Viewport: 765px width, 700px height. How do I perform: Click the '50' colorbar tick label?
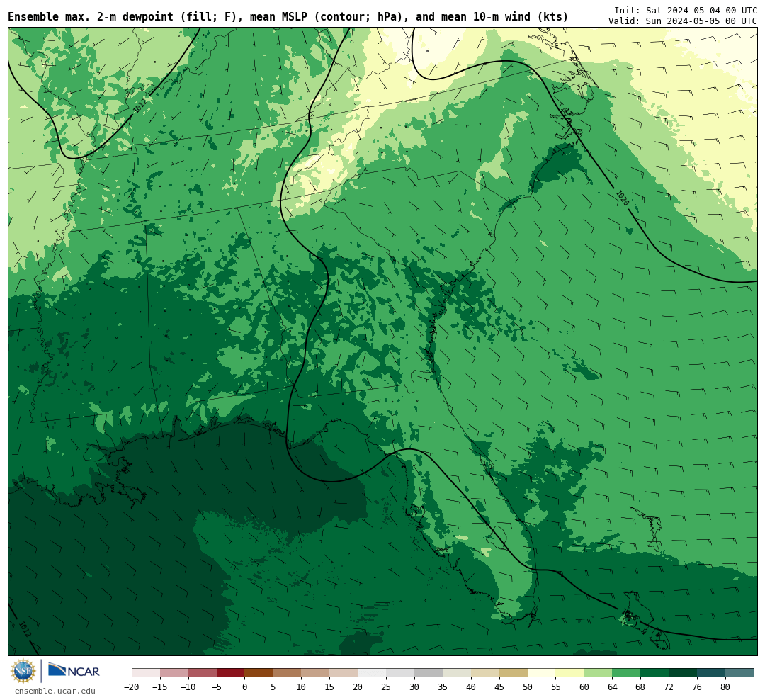pyautogui.click(x=528, y=687)
